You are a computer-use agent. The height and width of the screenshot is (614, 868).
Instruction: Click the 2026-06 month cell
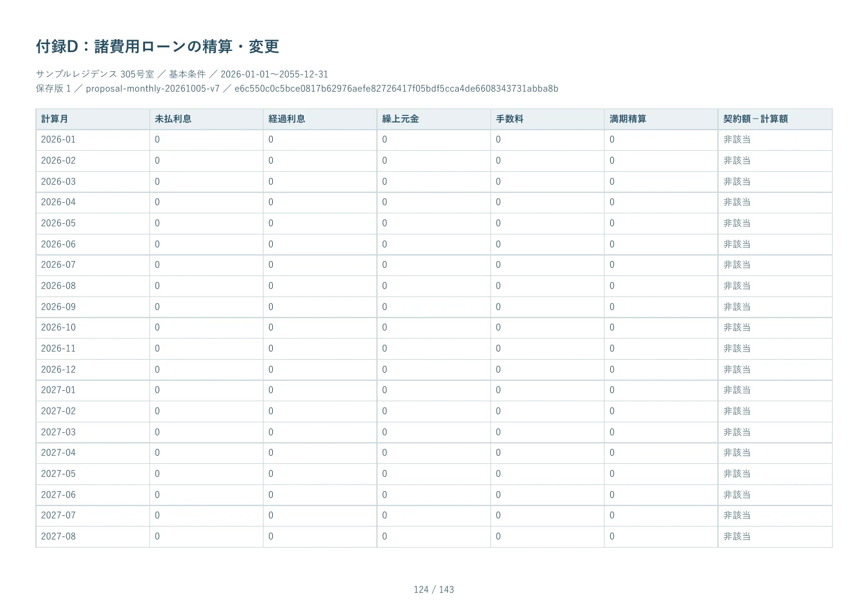coord(92,244)
